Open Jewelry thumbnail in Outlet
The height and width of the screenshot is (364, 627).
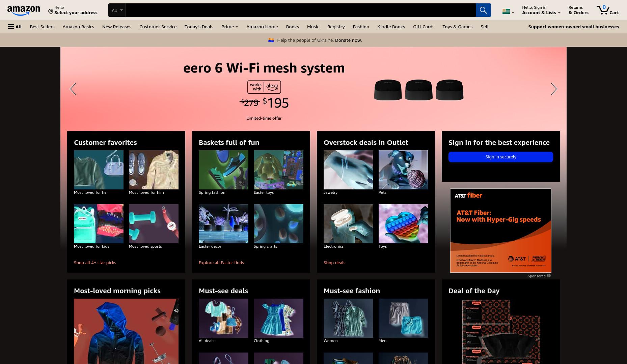coord(348,170)
